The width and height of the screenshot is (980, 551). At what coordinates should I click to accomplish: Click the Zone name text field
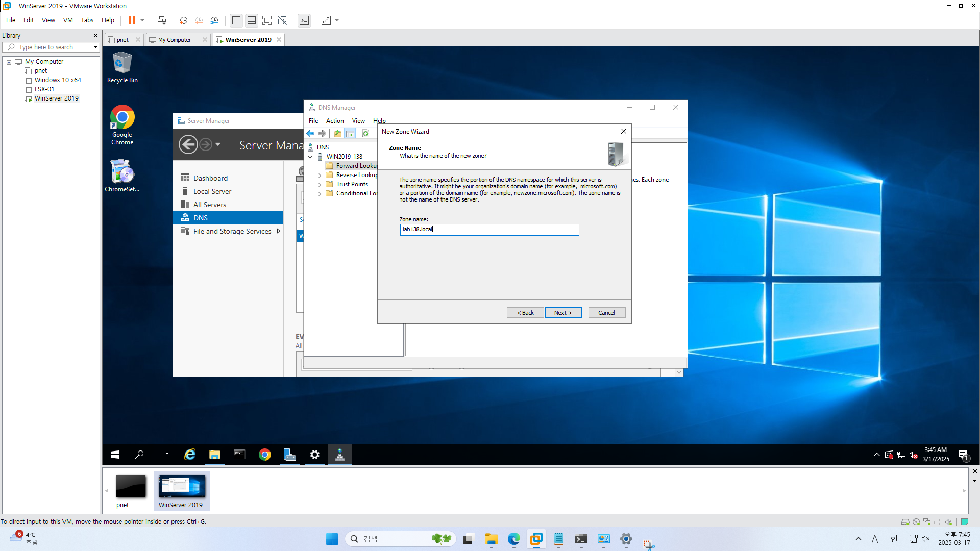coord(489,230)
